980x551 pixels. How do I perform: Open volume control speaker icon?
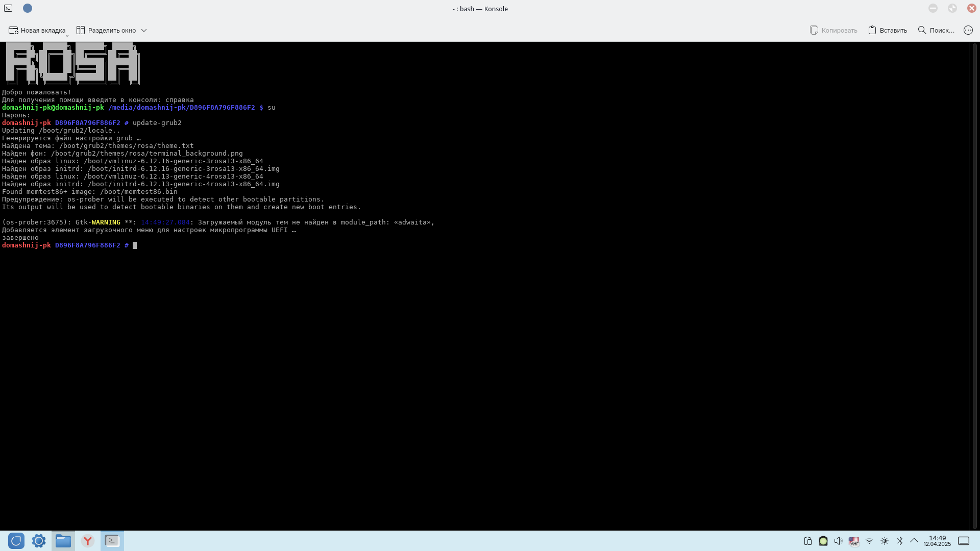[x=838, y=541]
